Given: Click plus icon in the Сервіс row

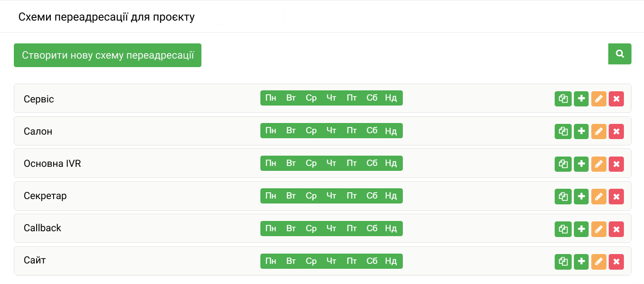Looking at the screenshot, I should pos(581,99).
